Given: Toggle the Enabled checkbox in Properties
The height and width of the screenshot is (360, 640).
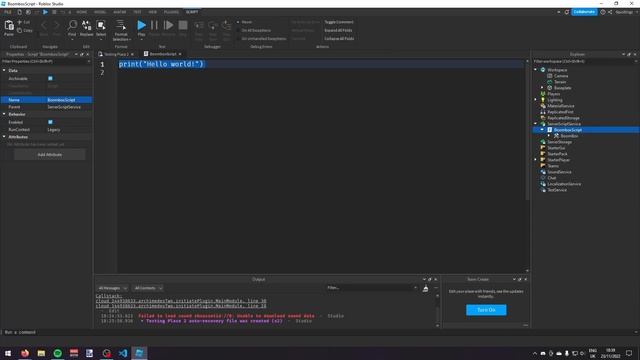Looking at the screenshot, I should point(50,122).
